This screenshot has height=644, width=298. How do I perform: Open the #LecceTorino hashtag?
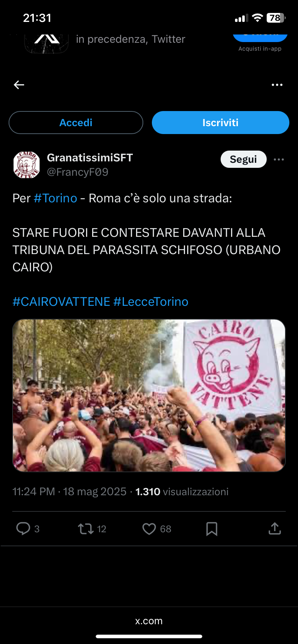point(151,302)
